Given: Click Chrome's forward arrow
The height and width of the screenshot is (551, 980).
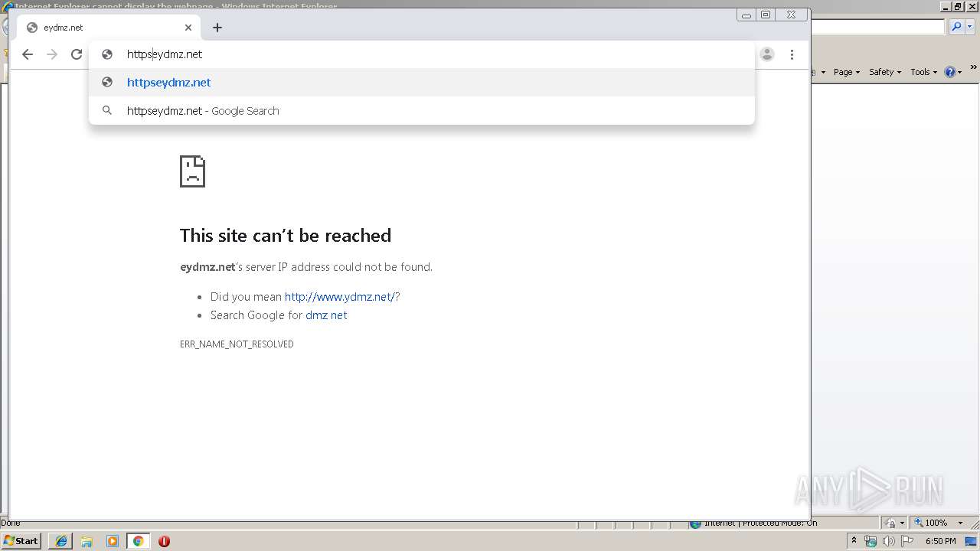Looking at the screenshot, I should (52, 54).
